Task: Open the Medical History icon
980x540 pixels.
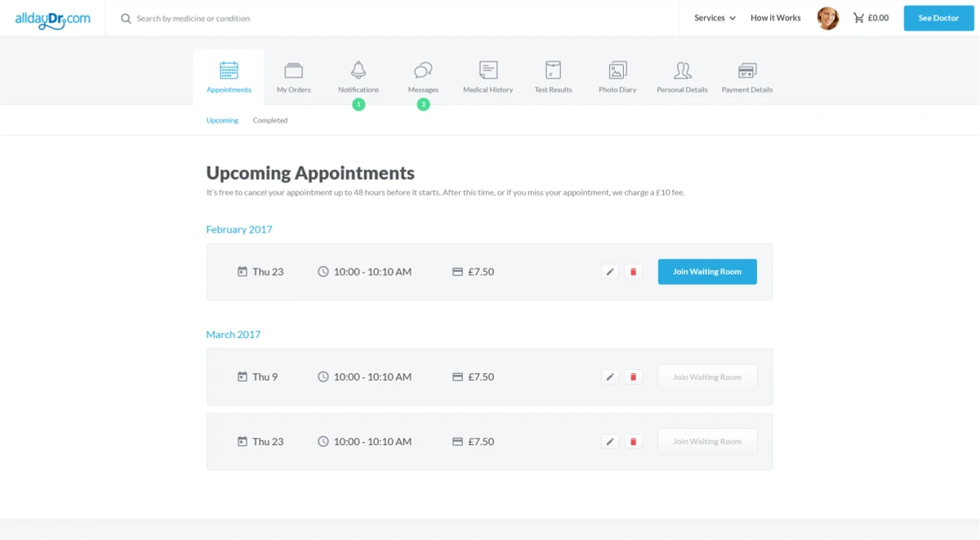Action: pos(488,70)
